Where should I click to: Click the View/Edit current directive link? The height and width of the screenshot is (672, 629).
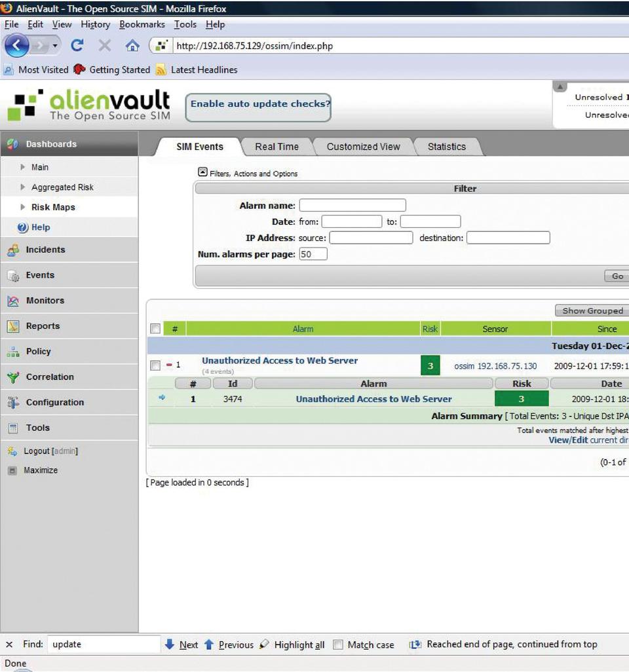pyautogui.click(x=588, y=440)
